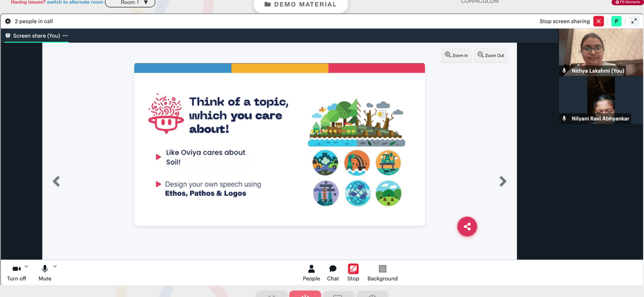Click the orange pipe waste circle icon
Screen dimensions: 644x297
(x=357, y=162)
